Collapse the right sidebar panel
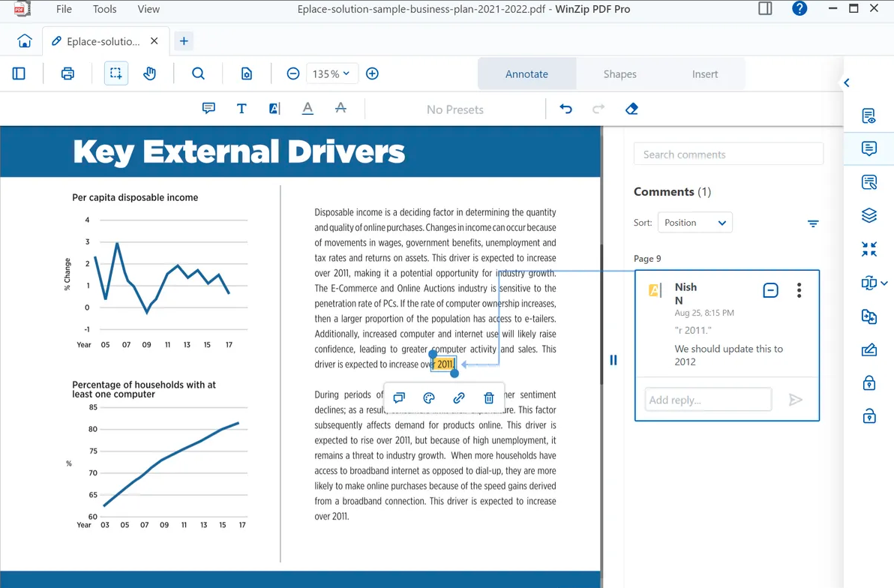This screenshot has width=894, height=588. [846, 82]
